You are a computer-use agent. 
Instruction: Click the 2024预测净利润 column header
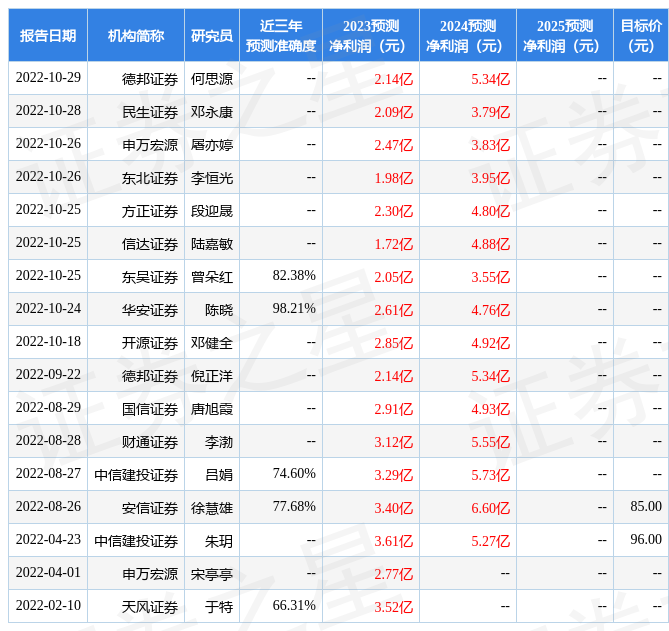(x=468, y=36)
